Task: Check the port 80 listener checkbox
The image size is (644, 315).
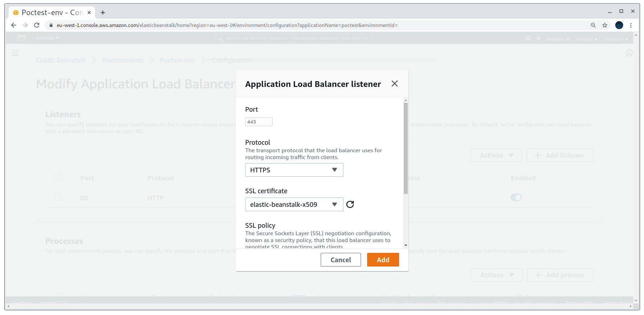Action: pos(58,198)
